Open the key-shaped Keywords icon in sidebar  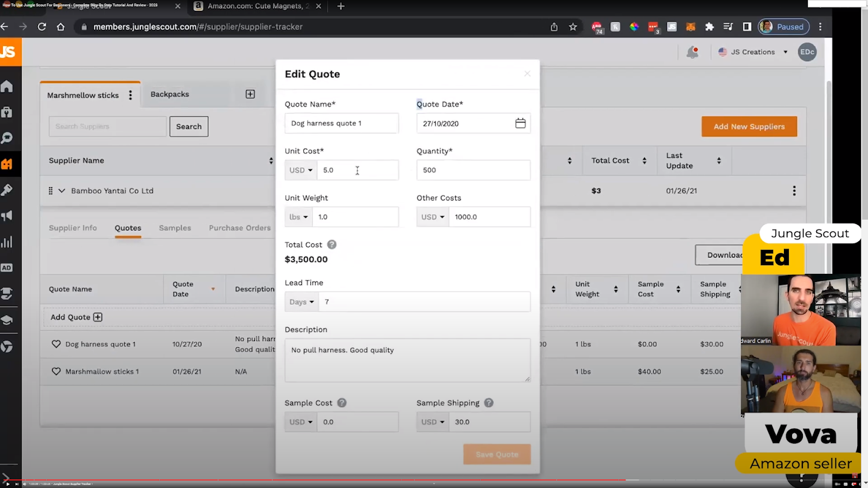coord(7,190)
